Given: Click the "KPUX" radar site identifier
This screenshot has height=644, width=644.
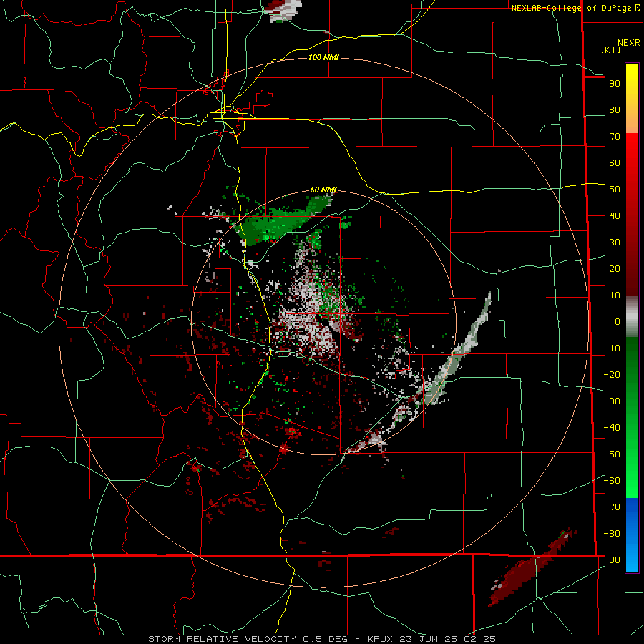Looking at the screenshot, I should 380,639.
